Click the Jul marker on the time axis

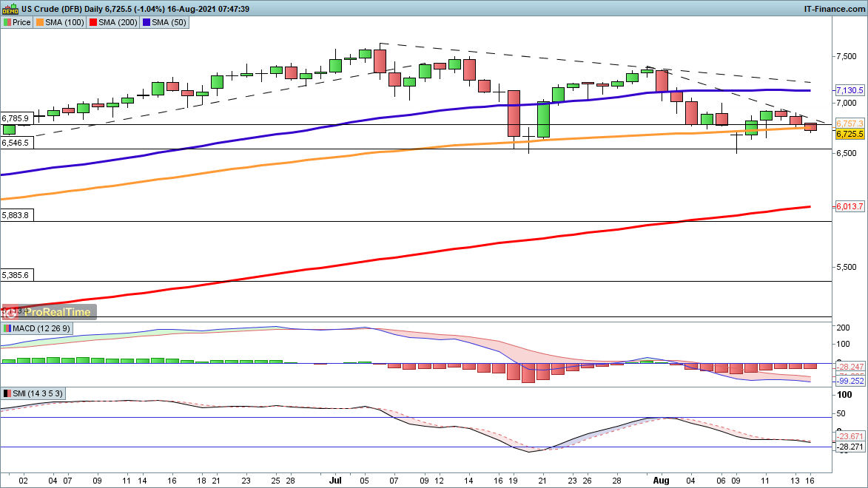click(335, 479)
